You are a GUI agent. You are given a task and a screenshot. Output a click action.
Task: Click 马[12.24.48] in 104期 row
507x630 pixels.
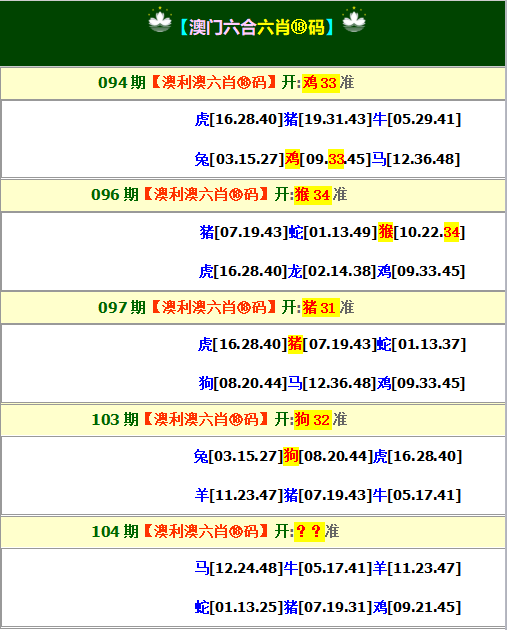pyautogui.click(x=239, y=568)
